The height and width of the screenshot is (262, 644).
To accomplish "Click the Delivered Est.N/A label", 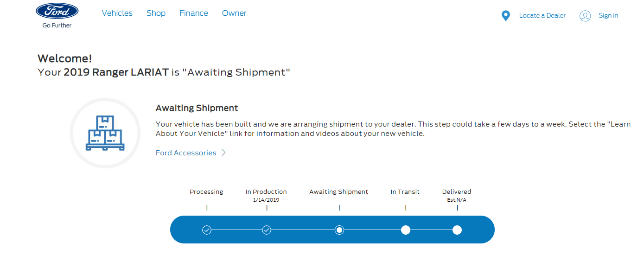I will [457, 200].
